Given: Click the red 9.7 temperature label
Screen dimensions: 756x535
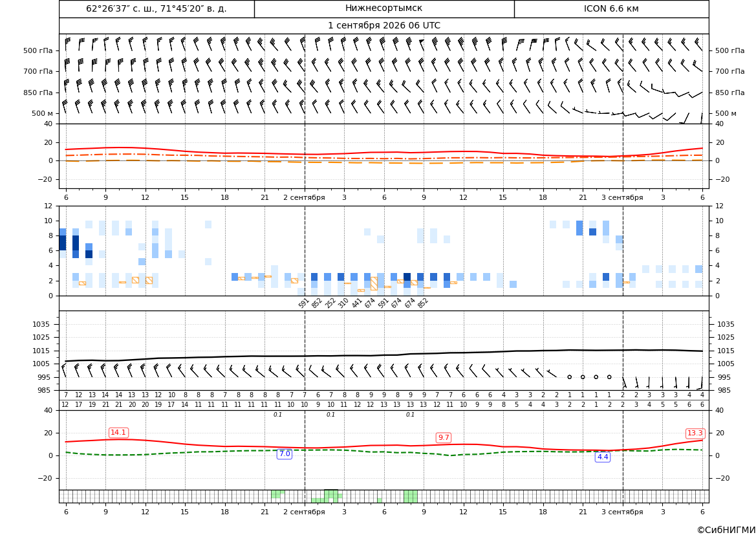Looking at the screenshot, I should 443,437.
